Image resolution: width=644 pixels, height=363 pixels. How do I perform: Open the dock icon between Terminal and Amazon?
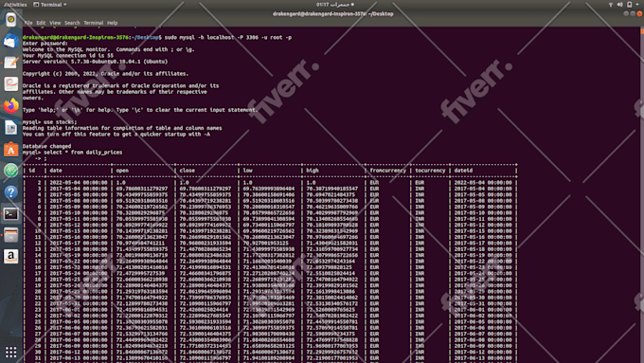(x=11, y=235)
